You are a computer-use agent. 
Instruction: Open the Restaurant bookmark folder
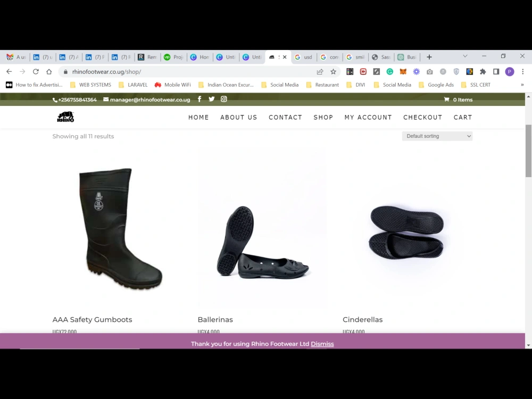click(x=322, y=85)
